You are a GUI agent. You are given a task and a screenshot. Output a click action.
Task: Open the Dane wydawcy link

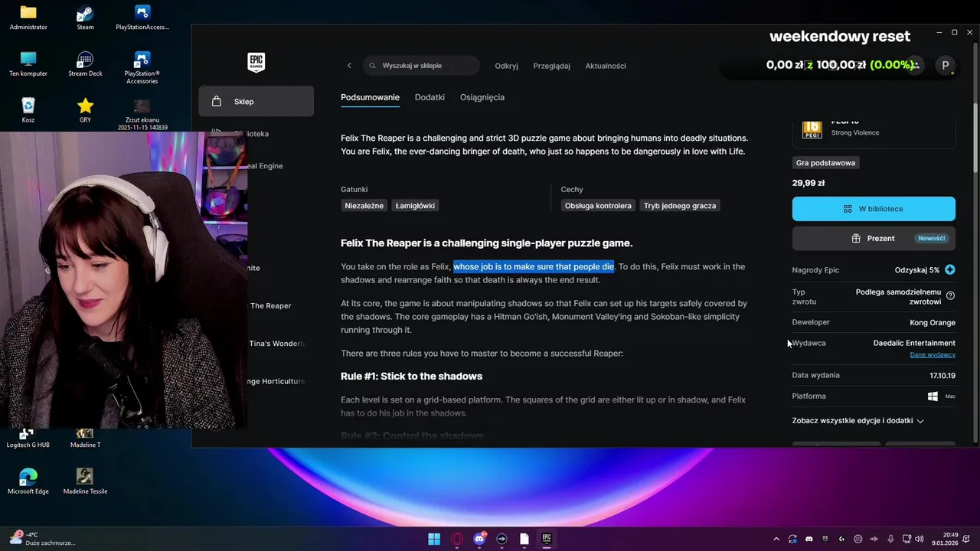[933, 355]
